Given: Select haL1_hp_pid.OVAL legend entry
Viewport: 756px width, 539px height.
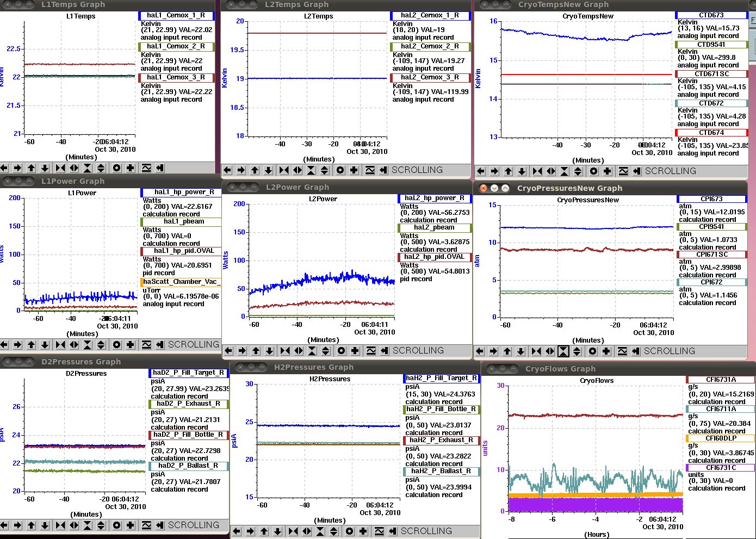Looking at the screenshot, I should (181, 251).
